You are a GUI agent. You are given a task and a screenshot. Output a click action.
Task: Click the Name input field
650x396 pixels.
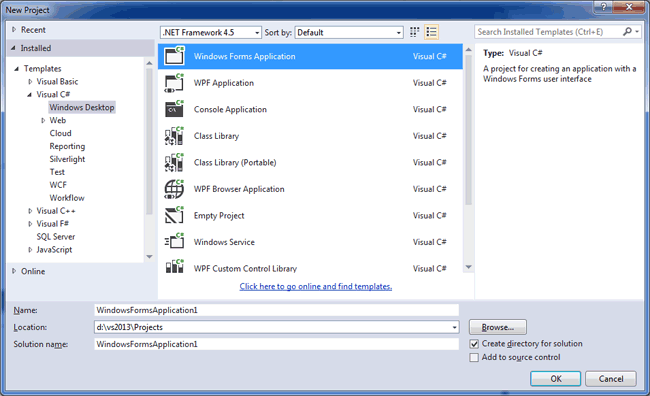coord(276,310)
